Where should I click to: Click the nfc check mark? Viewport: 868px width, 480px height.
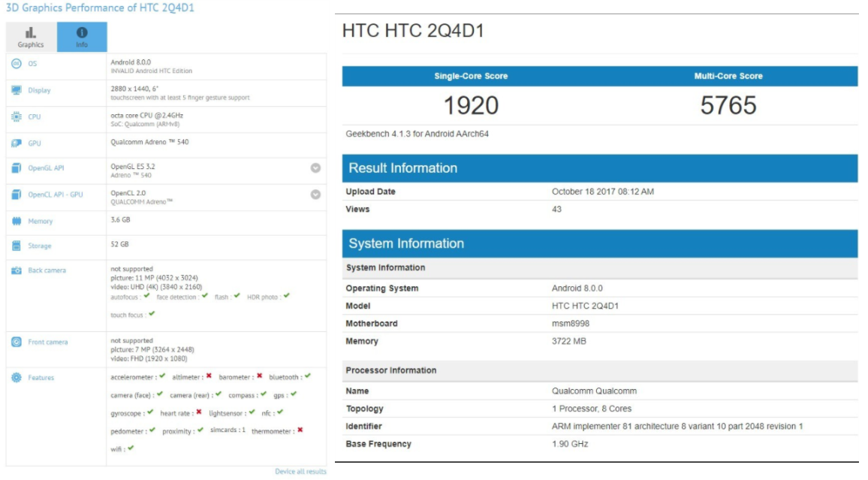(280, 412)
